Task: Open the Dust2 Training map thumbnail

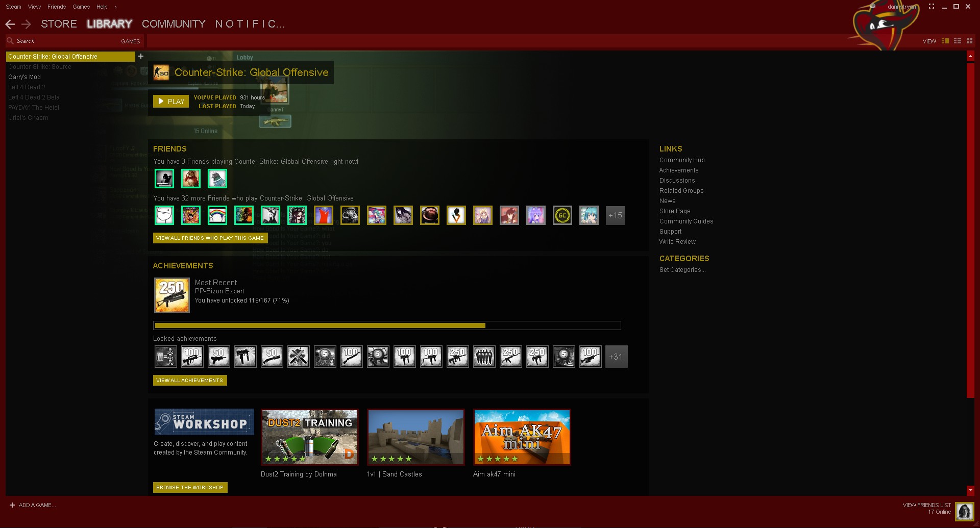Action: [x=310, y=437]
